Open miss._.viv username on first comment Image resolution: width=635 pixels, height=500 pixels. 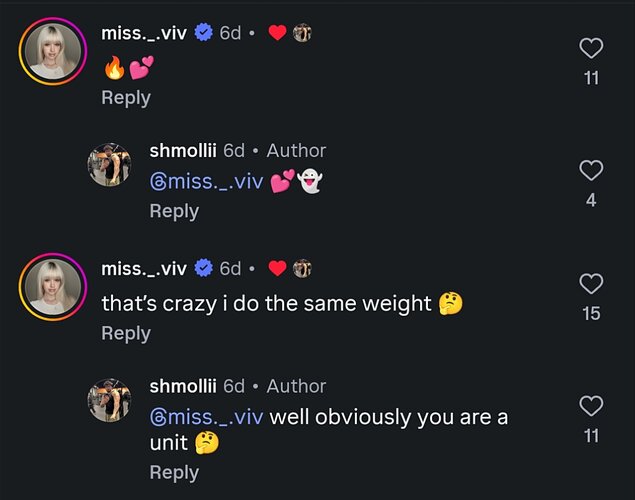144,33
